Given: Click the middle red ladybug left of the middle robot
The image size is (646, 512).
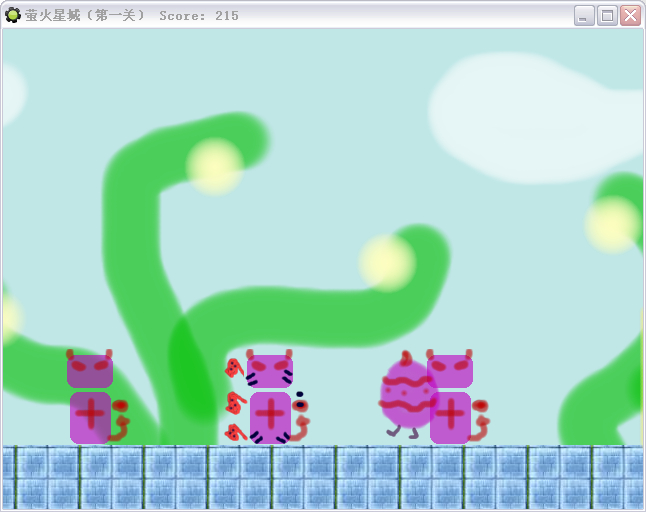Looking at the screenshot, I should (x=235, y=403).
